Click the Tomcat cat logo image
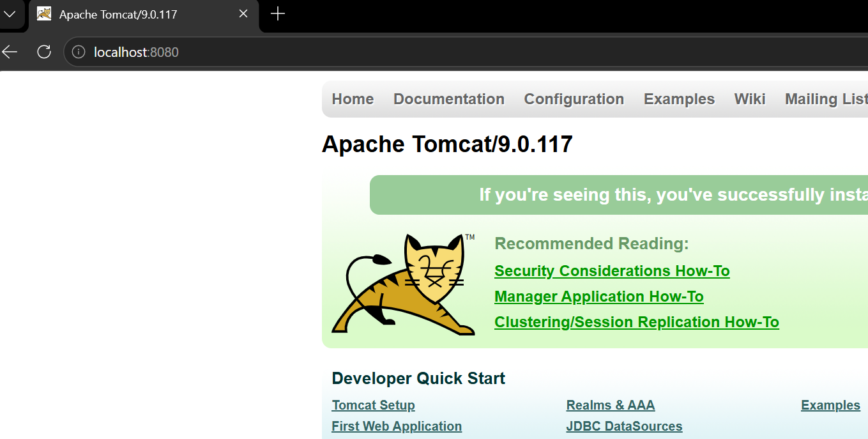Image resolution: width=868 pixels, height=439 pixels. (x=404, y=284)
